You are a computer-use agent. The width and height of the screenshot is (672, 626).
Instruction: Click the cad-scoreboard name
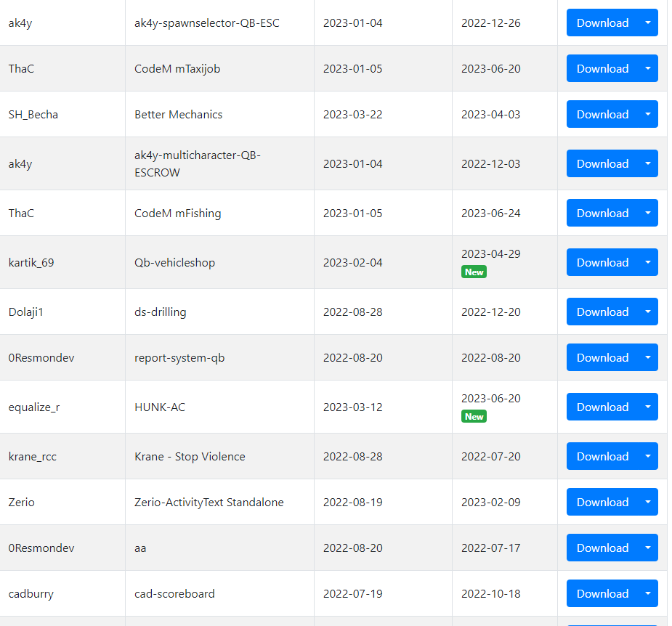pyautogui.click(x=174, y=594)
